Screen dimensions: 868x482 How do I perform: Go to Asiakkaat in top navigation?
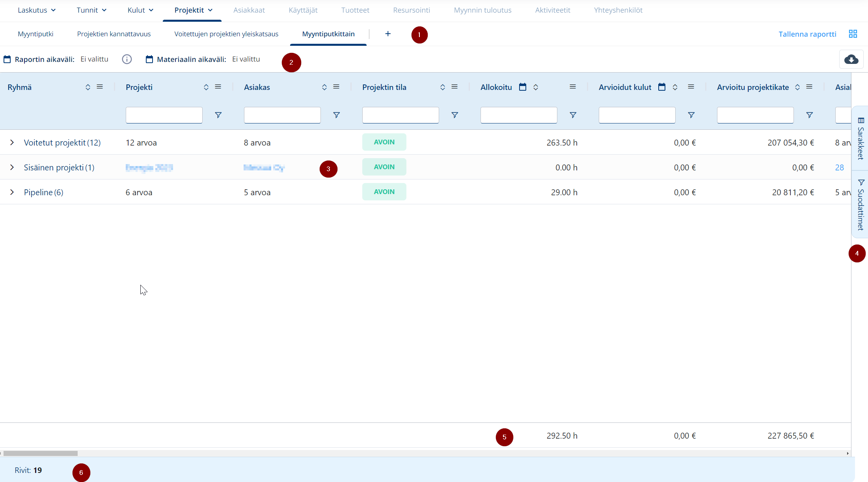249,10
